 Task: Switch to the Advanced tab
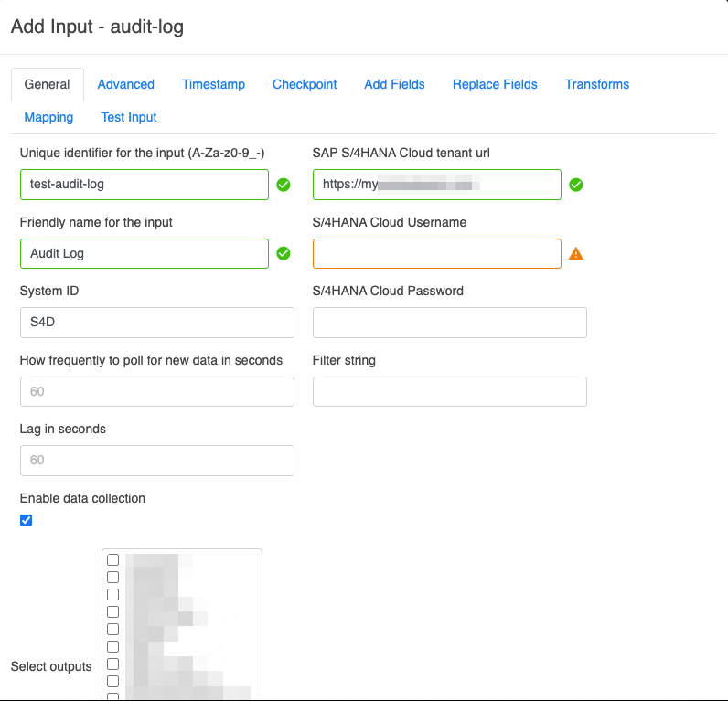(x=125, y=84)
